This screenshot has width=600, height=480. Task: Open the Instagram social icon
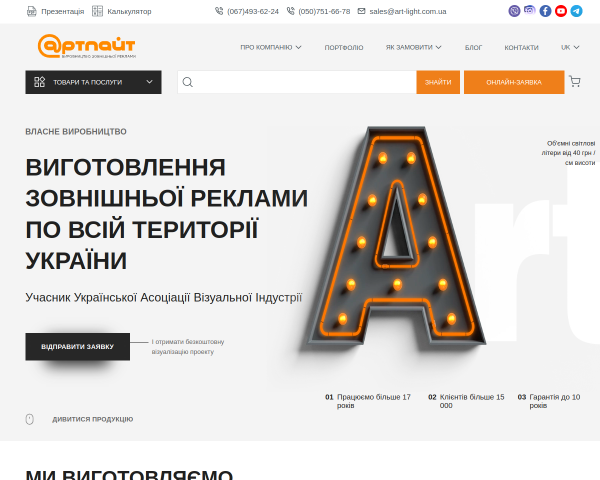click(x=530, y=10)
